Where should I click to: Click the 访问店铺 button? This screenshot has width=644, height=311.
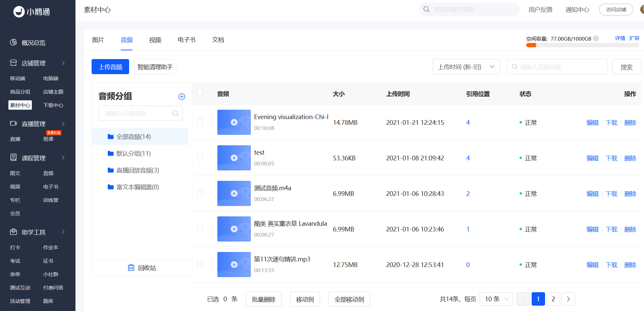(x=616, y=9)
